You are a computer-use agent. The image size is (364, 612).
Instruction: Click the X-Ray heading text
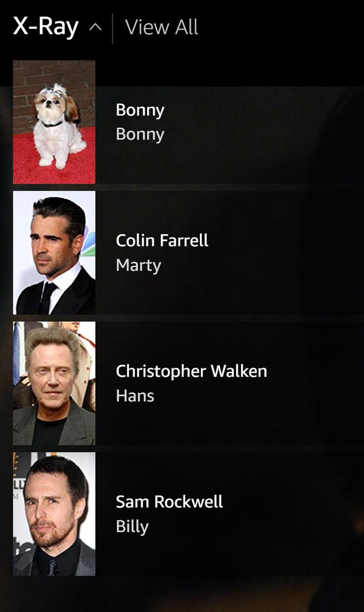click(46, 27)
